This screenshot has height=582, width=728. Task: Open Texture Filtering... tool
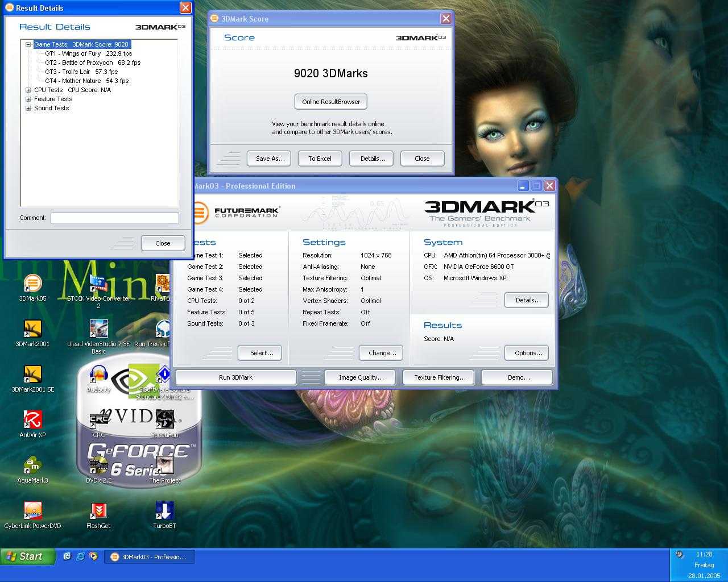(439, 377)
